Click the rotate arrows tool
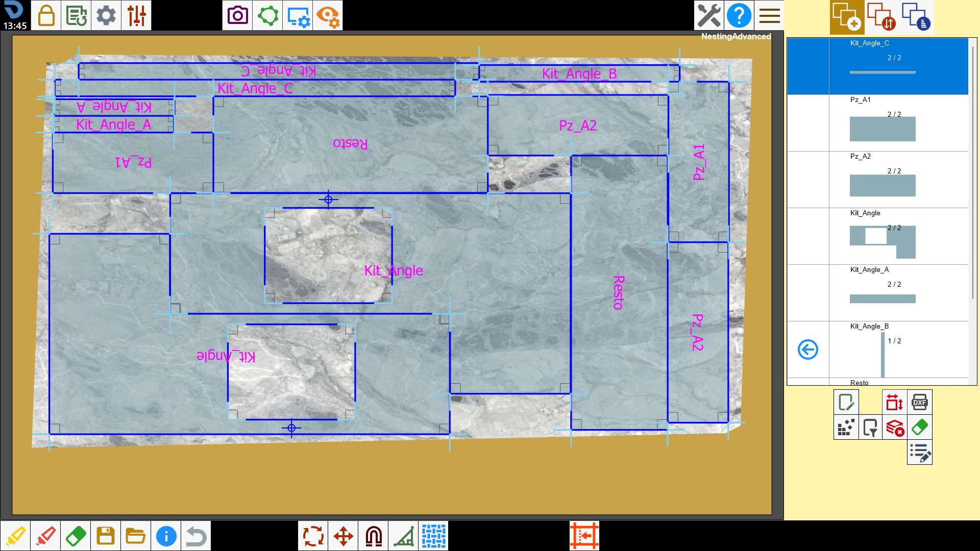Viewport: 980px width, 551px height. click(x=313, y=536)
